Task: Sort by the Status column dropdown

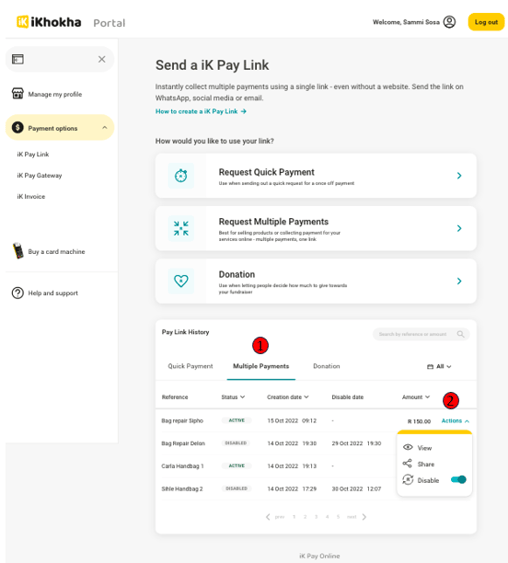Action: [233, 397]
